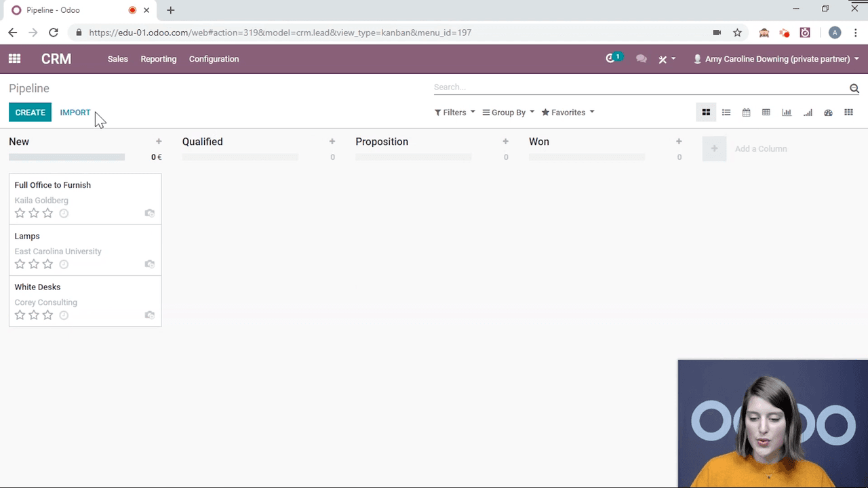Set first priority star on Lamps card
The height and width of the screenshot is (488, 868).
(20, 264)
